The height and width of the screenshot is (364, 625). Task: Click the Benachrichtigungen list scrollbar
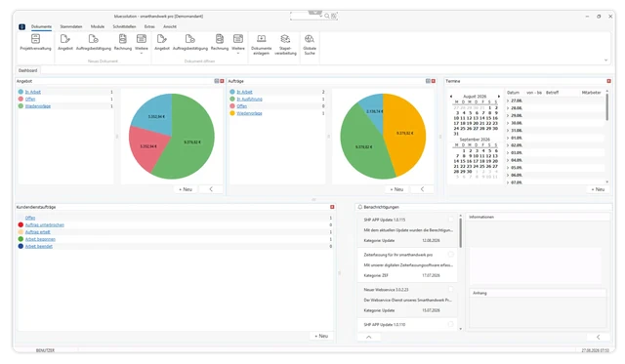pyautogui.click(x=460, y=233)
